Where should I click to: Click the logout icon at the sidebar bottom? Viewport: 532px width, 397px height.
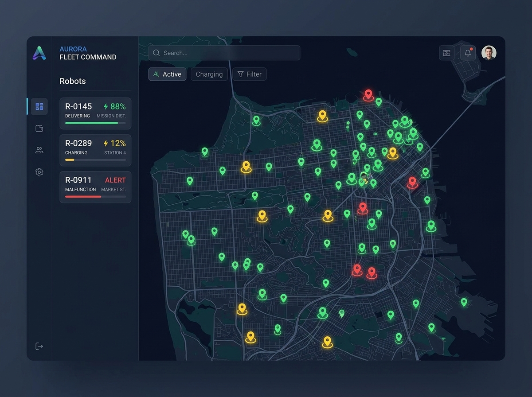point(39,346)
